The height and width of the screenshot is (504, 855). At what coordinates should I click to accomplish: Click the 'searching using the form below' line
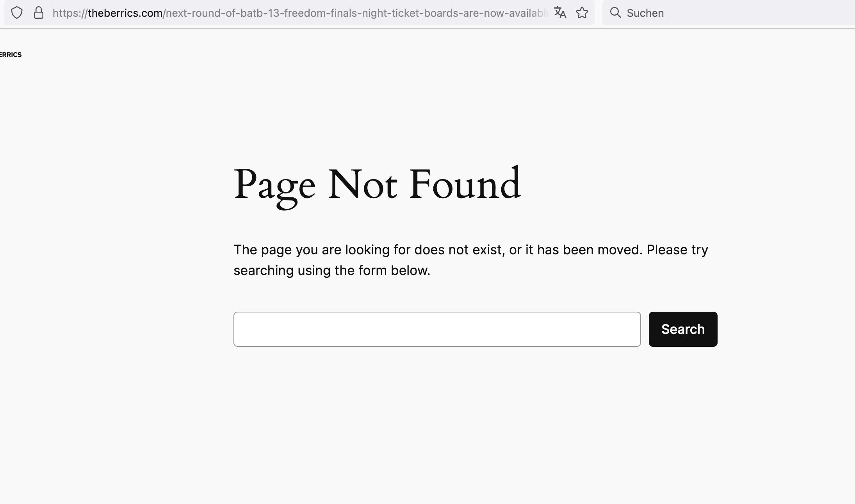point(332,270)
